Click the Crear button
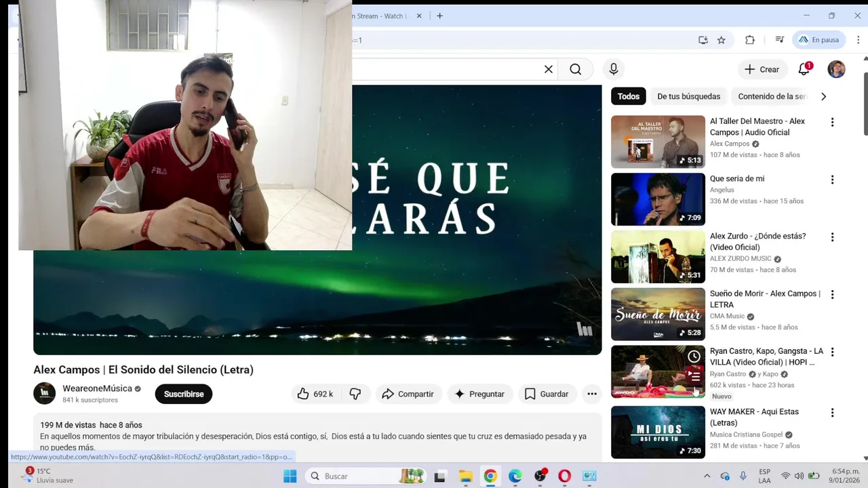868x488 pixels. tap(762, 69)
